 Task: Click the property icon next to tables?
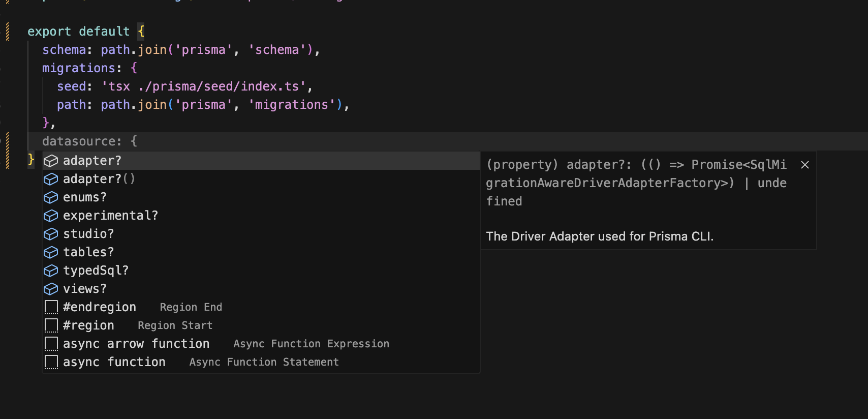[51, 252]
